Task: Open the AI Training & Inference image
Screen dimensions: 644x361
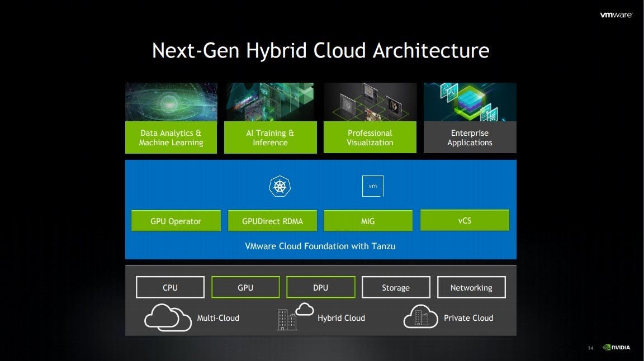Action: coord(270,102)
